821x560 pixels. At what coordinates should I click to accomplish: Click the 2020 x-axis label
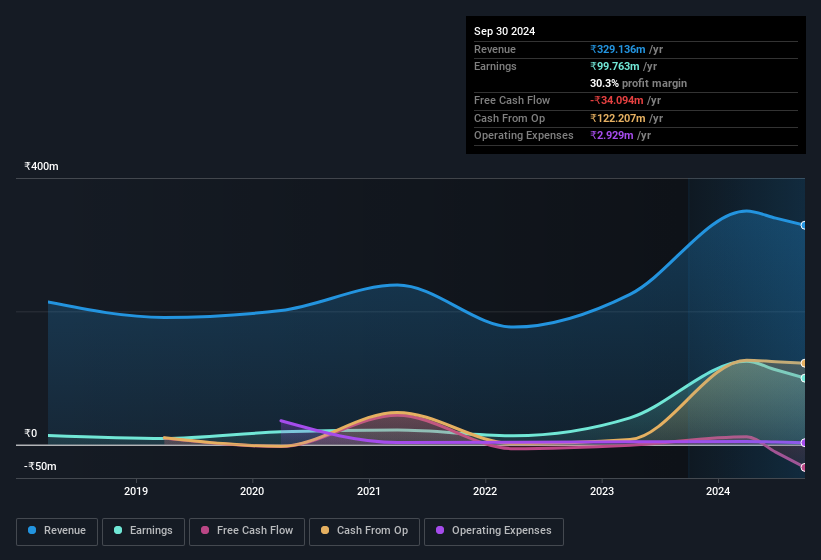pyautogui.click(x=252, y=491)
